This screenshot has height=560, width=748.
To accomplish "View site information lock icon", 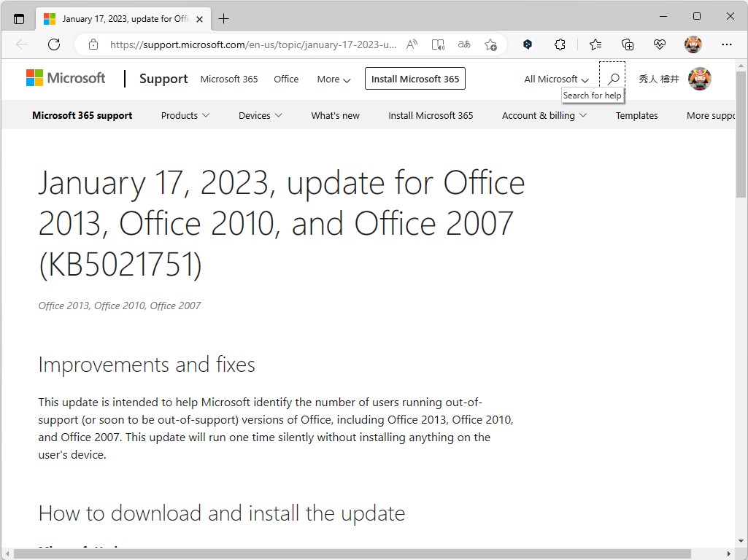I will (93, 44).
